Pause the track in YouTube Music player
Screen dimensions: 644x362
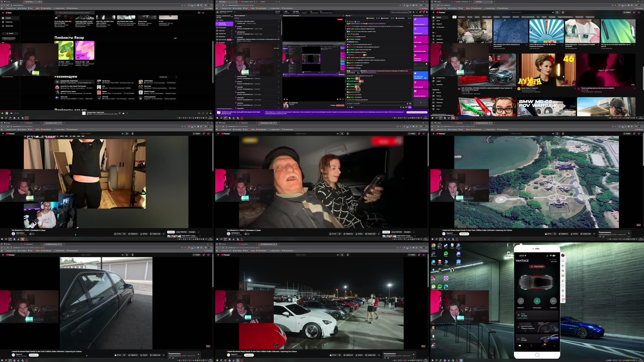coord(7,113)
